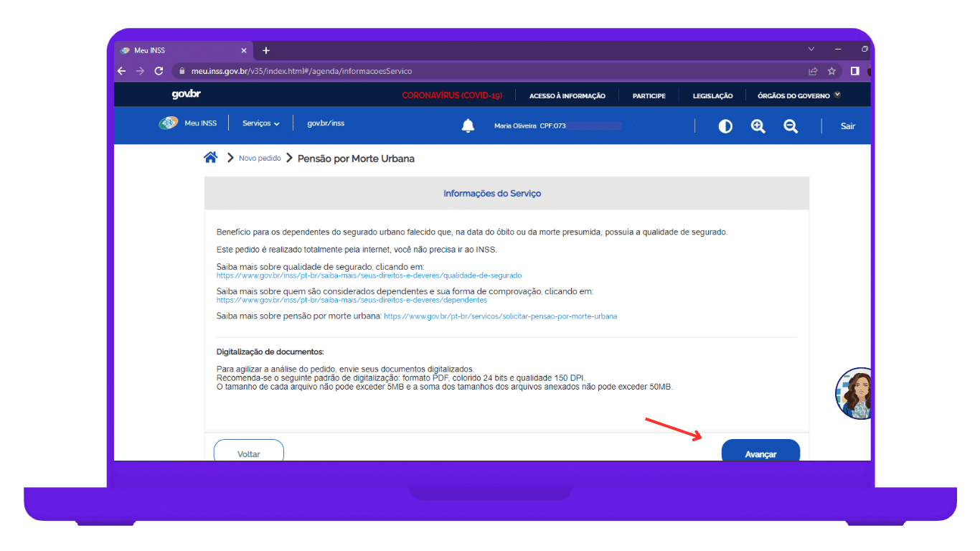Click the home icon in breadcrumb
This screenshot has height=551, width=980.
tap(210, 158)
